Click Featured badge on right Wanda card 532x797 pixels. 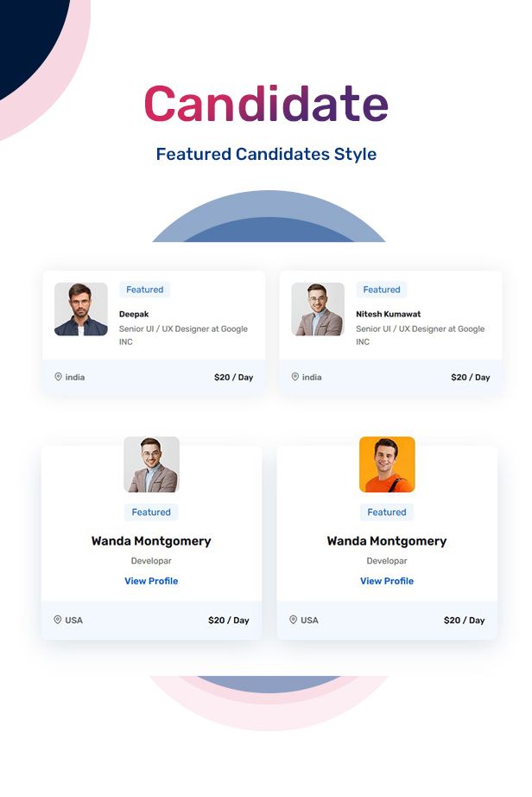tap(387, 512)
